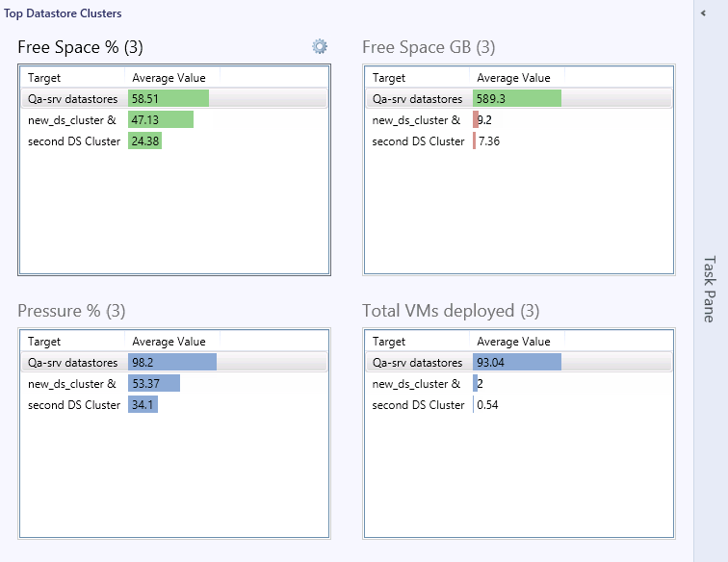Open the vertical Task Pane tab
728x562 pixels.
point(709,289)
